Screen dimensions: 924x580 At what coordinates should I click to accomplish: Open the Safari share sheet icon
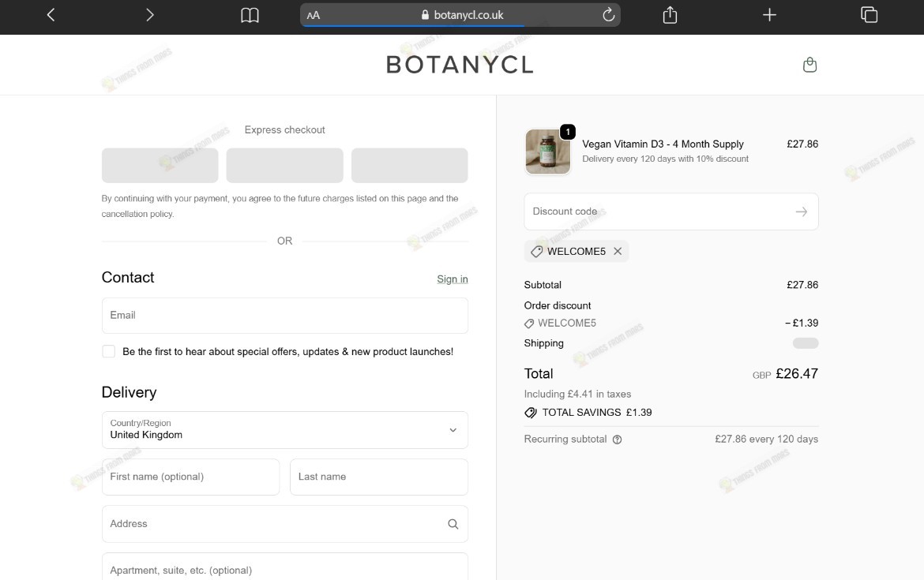pos(670,15)
